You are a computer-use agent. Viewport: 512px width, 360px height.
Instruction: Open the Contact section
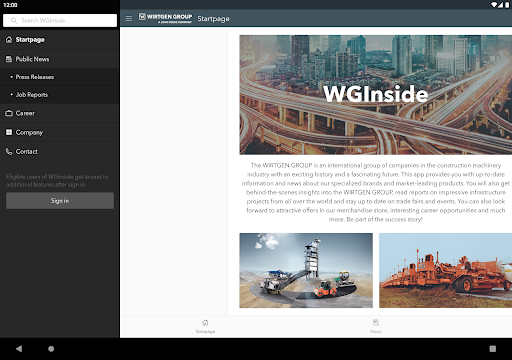point(60,152)
